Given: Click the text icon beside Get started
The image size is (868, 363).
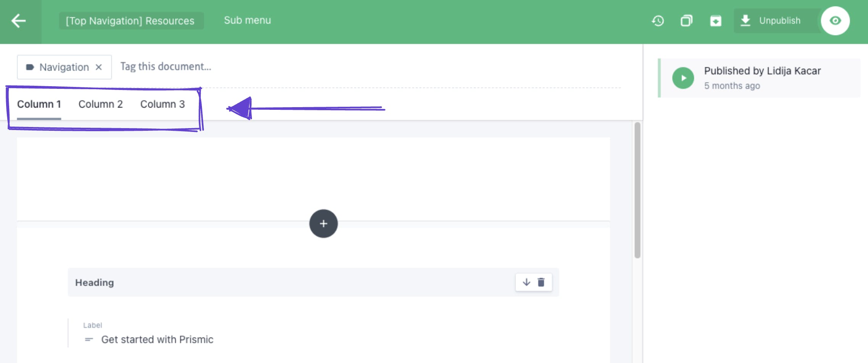Looking at the screenshot, I should pos(89,339).
